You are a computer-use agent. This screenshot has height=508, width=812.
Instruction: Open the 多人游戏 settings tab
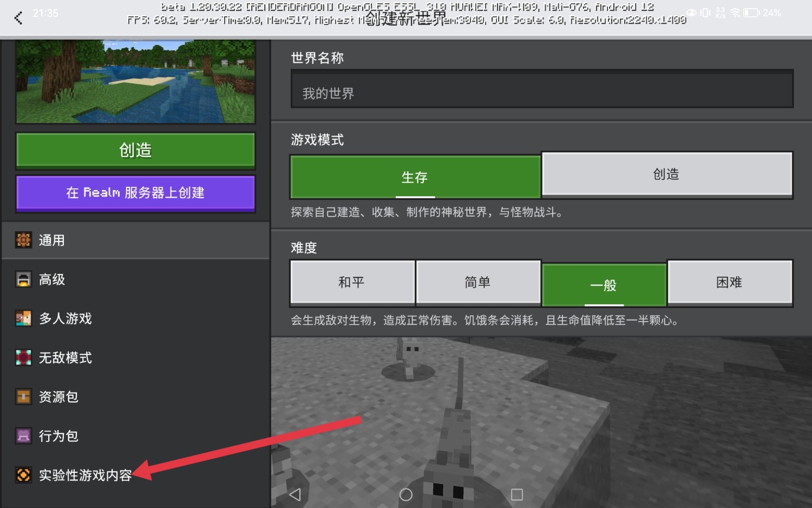(135, 318)
